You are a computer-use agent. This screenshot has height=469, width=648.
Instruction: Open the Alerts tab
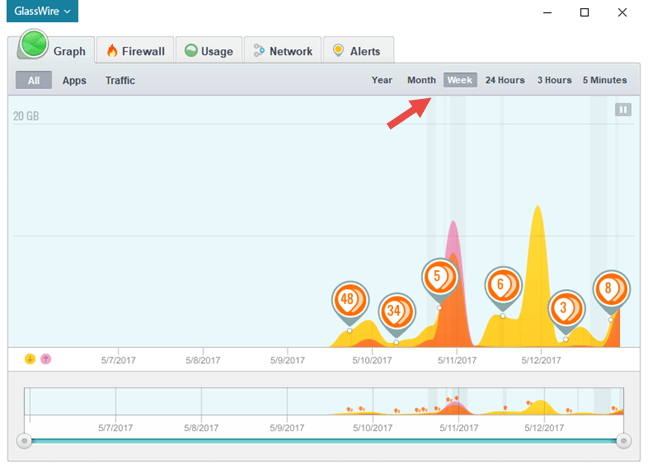coord(358,51)
